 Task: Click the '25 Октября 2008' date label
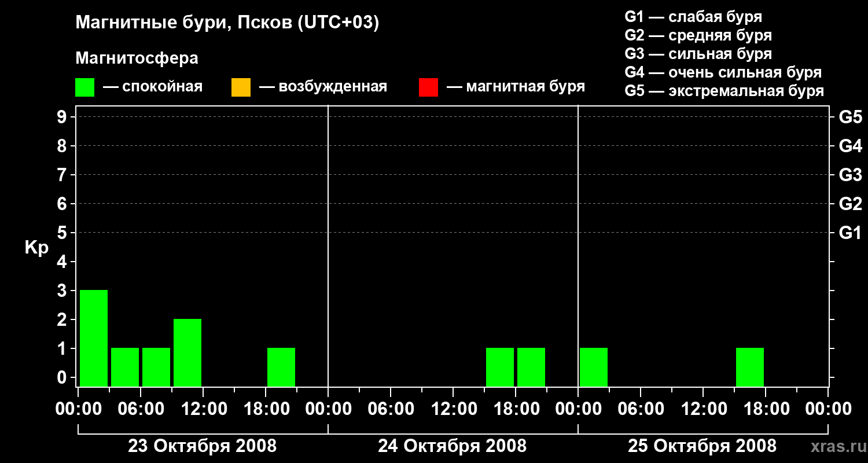(702, 446)
